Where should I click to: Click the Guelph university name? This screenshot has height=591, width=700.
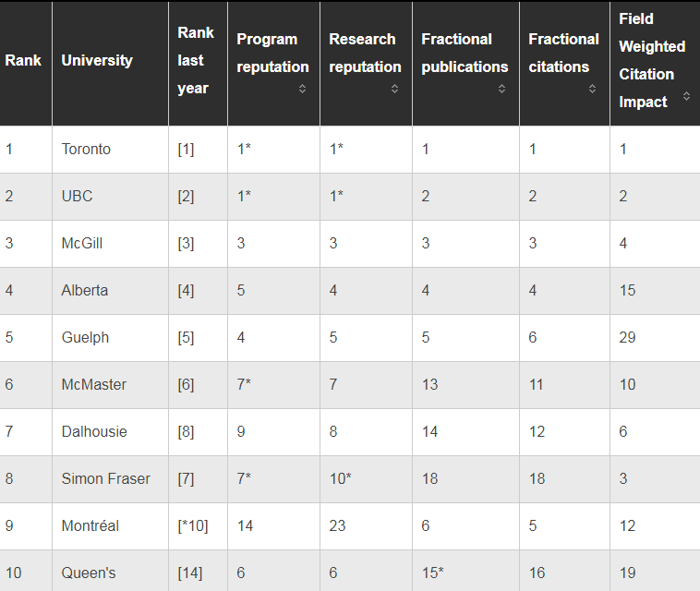pyautogui.click(x=85, y=338)
